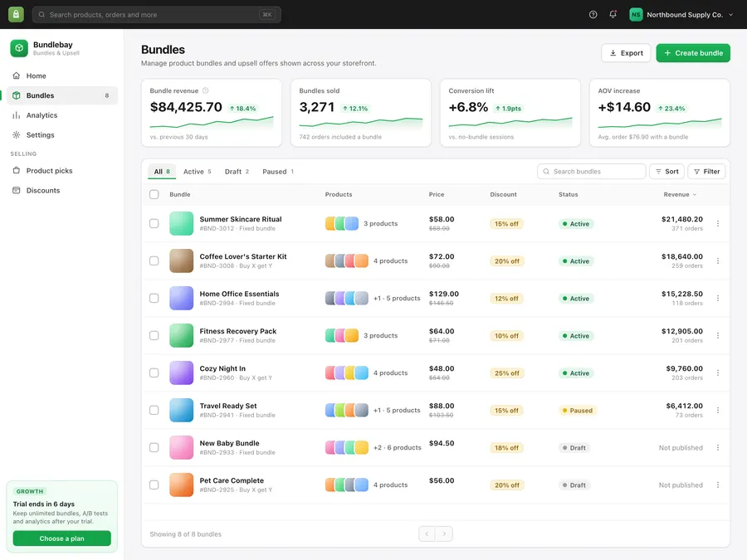Image resolution: width=747 pixels, height=560 pixels.
Task: Toggle the select-all bundles checkbox
Action: [154, 194]
